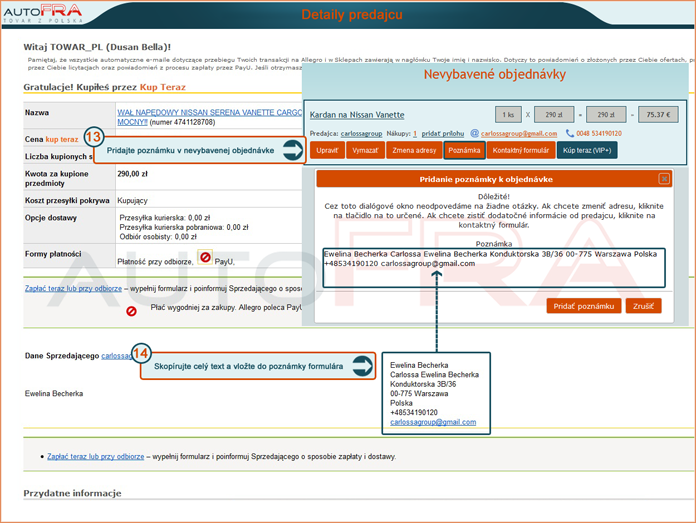The width and height of the screenshot is (696, 523).
Task: Click the Upraviť button
Action: [x=327, y=150]
